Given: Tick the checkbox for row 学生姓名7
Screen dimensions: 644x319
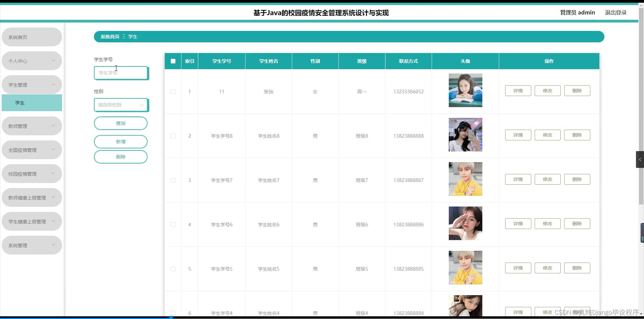Looking at the screenshot, I should coord(173,180).
